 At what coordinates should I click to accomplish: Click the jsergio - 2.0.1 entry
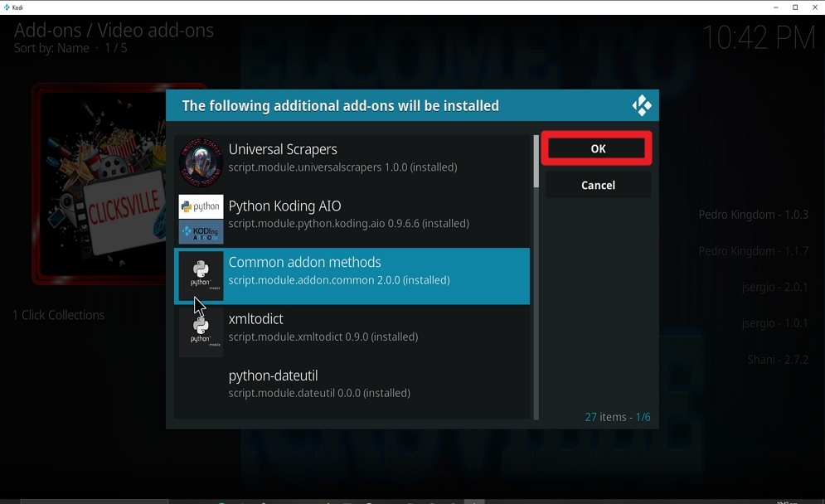[x=774, y=288]
